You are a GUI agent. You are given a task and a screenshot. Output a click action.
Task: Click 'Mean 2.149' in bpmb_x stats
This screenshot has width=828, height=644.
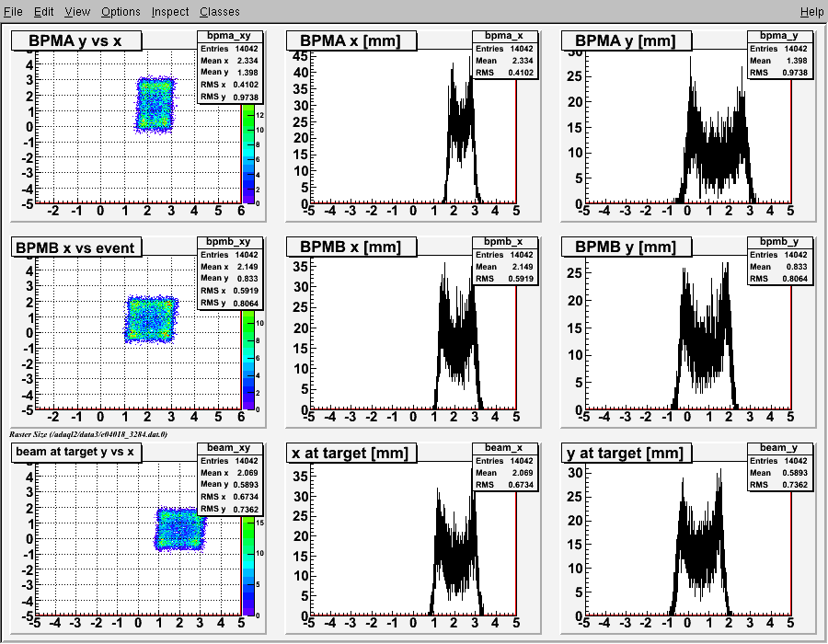coord(504,267)
